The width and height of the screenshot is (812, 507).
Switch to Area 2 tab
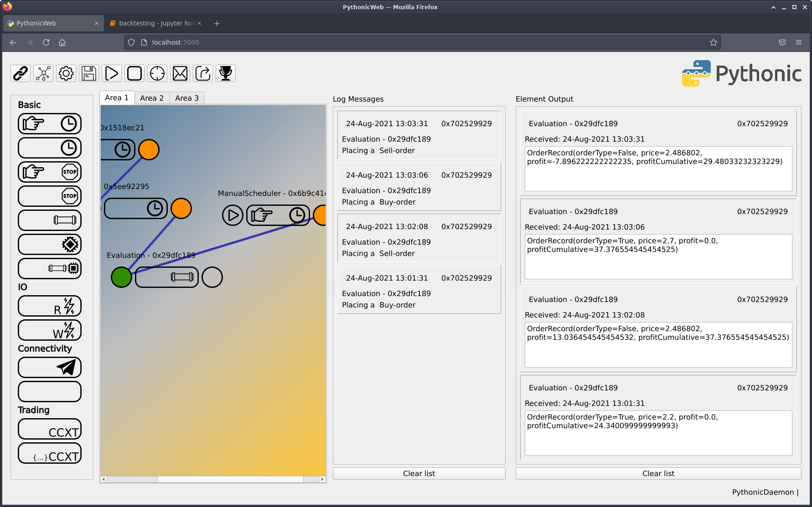(151, 98)
